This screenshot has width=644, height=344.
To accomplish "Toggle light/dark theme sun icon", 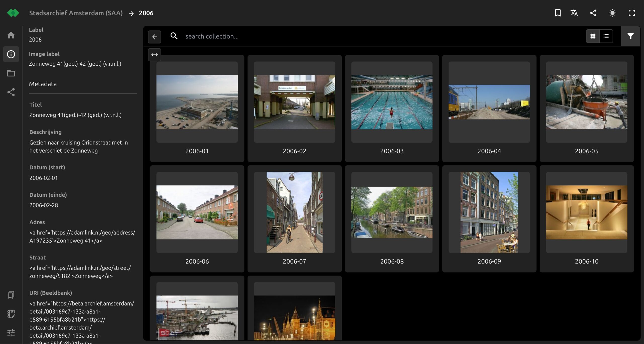I will pyautogui.click(x=612, y=13).
